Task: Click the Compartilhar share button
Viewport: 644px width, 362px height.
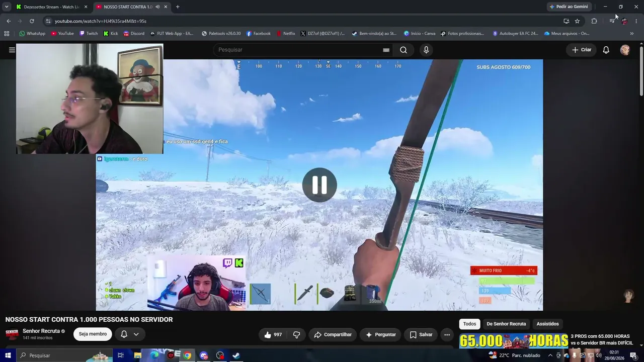Action: pos(333,335)
